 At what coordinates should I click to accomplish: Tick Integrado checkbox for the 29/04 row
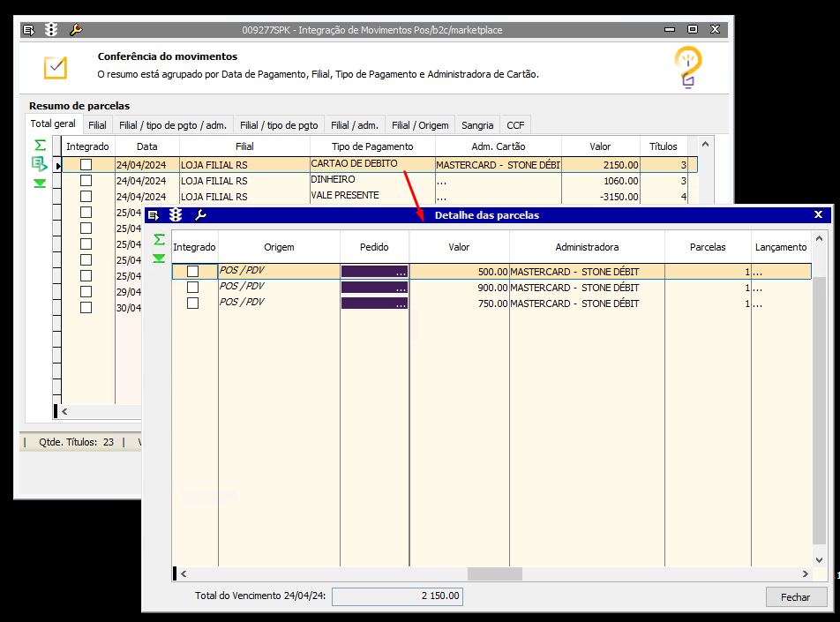point(86,291)
